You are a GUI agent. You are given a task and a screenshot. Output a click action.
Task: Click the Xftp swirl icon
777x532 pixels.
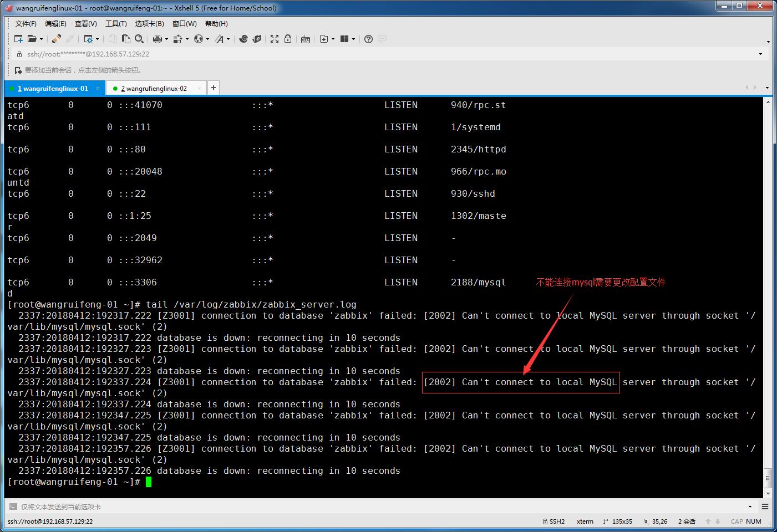click(x=243, y=39)
